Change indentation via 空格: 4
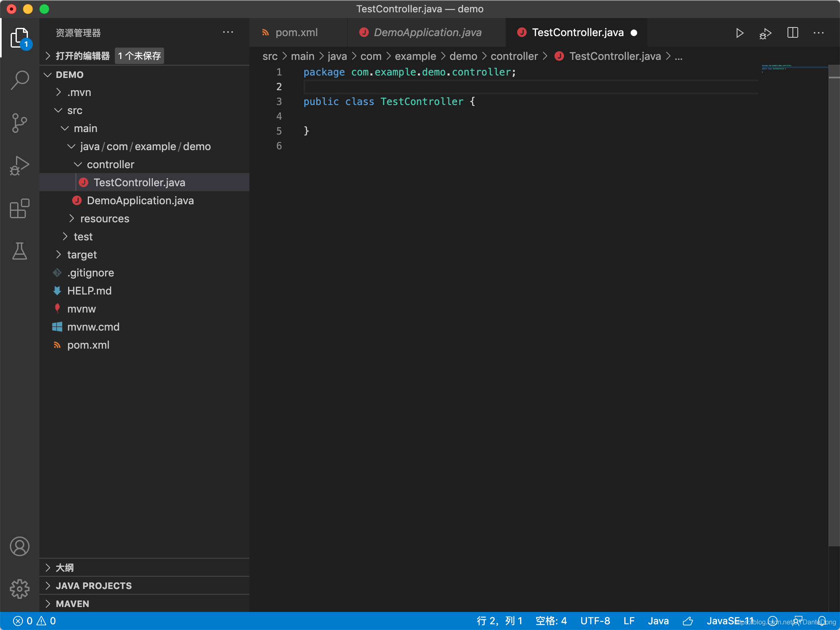840x630 pixels. tap(551, 621)
